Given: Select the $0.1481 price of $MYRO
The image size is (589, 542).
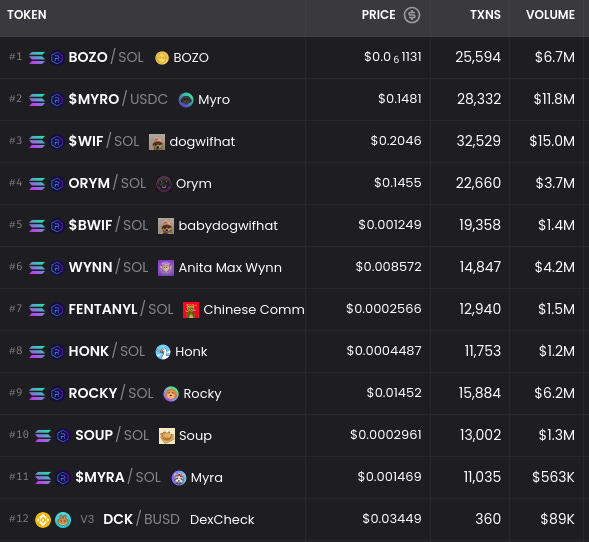Looking at the screenshot, I should [x=400, y=99].
